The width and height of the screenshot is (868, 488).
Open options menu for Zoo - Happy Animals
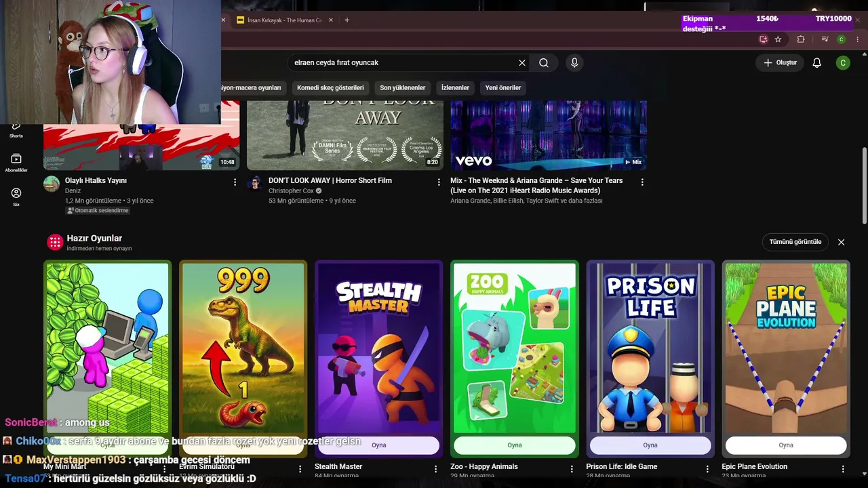click(x=571, y=468)
